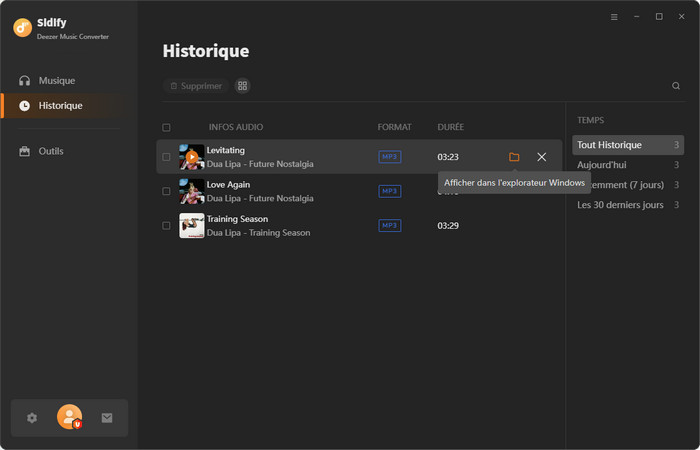Screen dimensions: 700x450
Task: Toggle the select-all checkbox in header
Action: point(166,128)
